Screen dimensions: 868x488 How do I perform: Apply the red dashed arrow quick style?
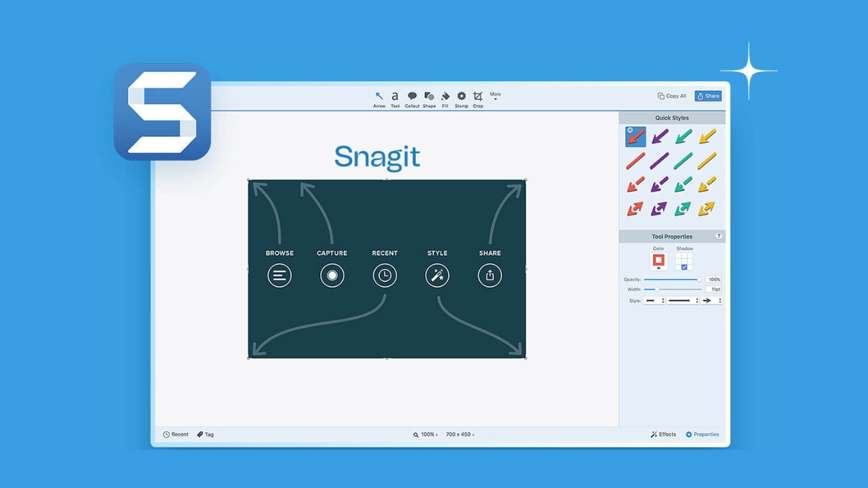click(x=635, y=184)
